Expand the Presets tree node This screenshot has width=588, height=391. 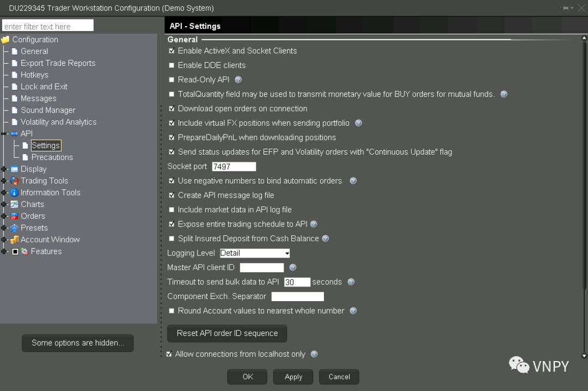4,228
